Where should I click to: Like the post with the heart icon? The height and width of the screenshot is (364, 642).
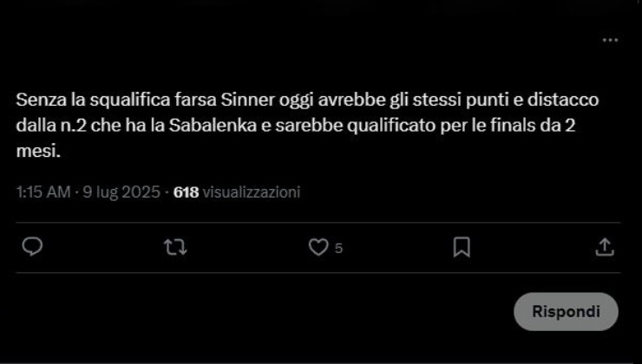tap(318, 248)
